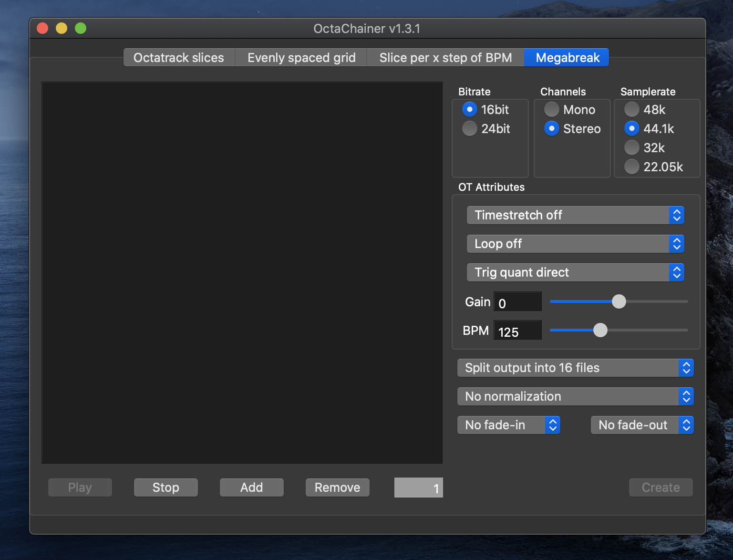Stop playback with the Stop button
733x560 pixels.
(x=165, y=487)
